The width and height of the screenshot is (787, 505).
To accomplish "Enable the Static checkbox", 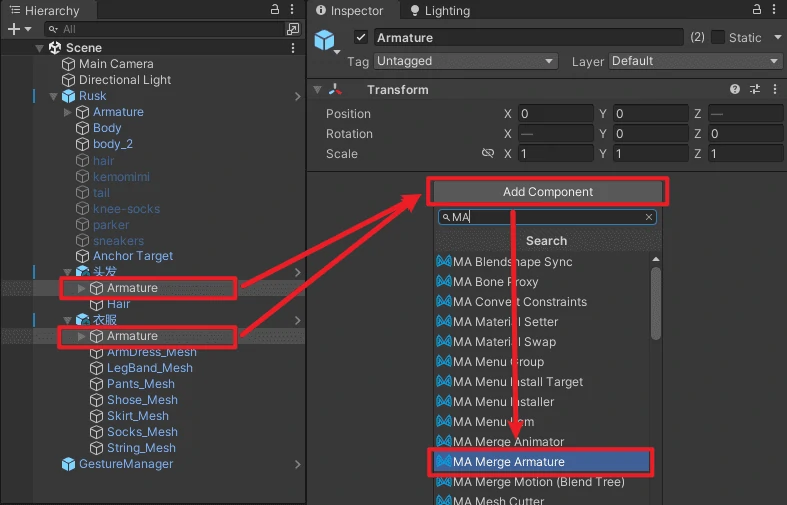I will tap(718, 38).
